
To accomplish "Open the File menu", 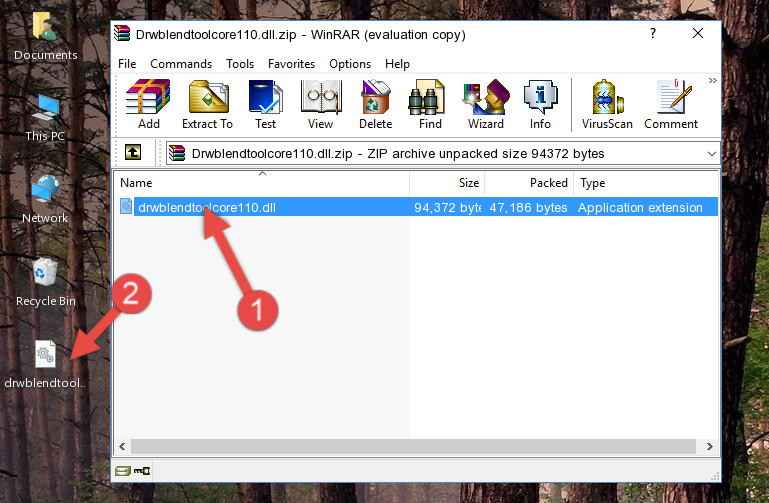I will coord(127,64).
